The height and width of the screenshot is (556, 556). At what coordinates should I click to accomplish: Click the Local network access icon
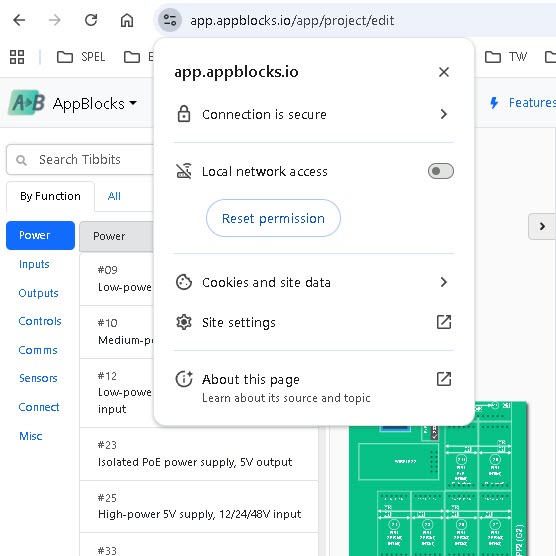(x=184, y=171)
